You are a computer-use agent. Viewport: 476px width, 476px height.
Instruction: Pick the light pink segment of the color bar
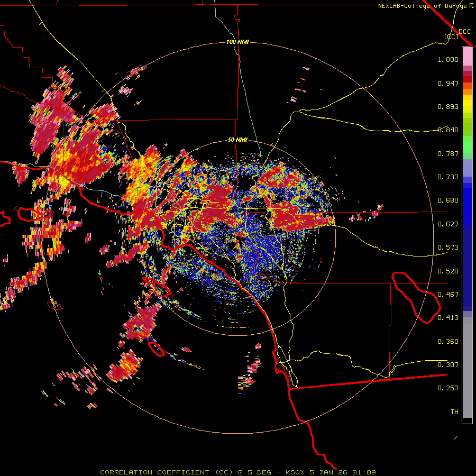click(x=467, y=57)
